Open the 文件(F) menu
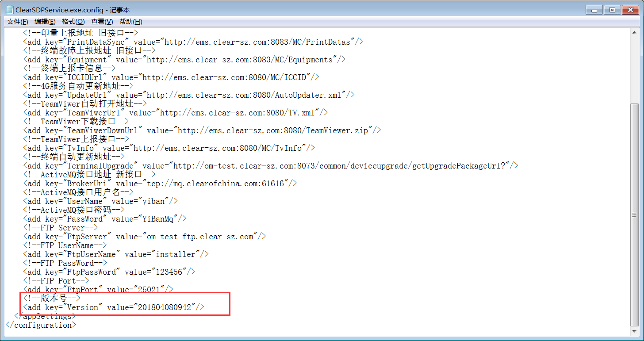Image resolution: width=644 pixels, height=341 pixels. pos(18,22)
